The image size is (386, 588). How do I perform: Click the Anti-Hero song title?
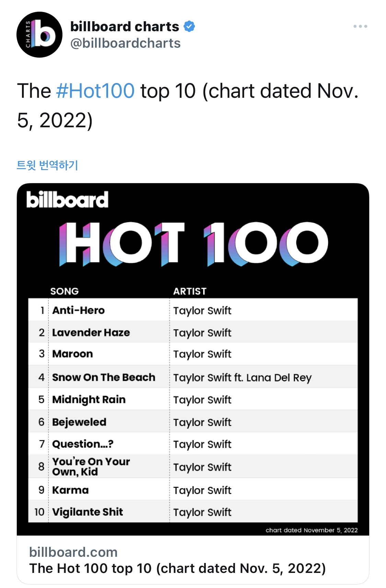pos(78,310)
